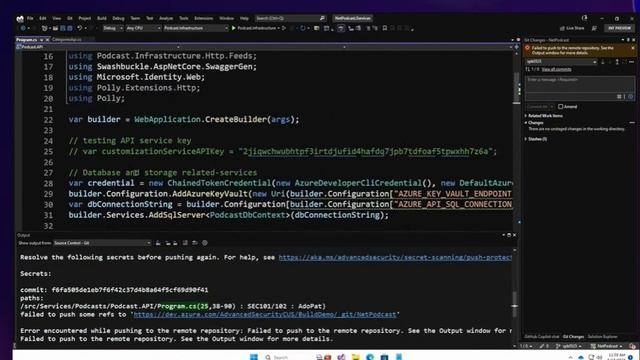Close the Output panel
Viewport: 640px width, 360px height.
[x=514, y=235]
